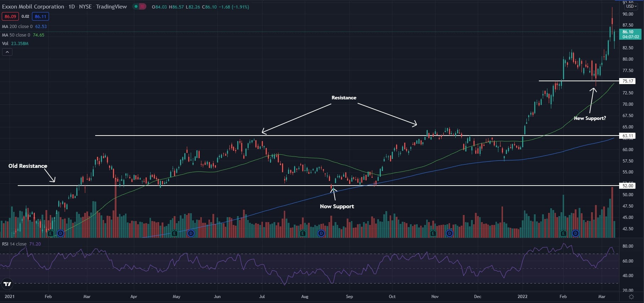Select the earnings 'E' marker near Aug 2021

(x=303, y=233)
